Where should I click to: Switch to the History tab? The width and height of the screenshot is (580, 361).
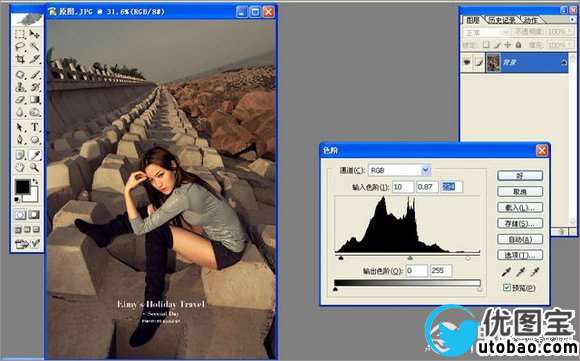pos(502,20)
